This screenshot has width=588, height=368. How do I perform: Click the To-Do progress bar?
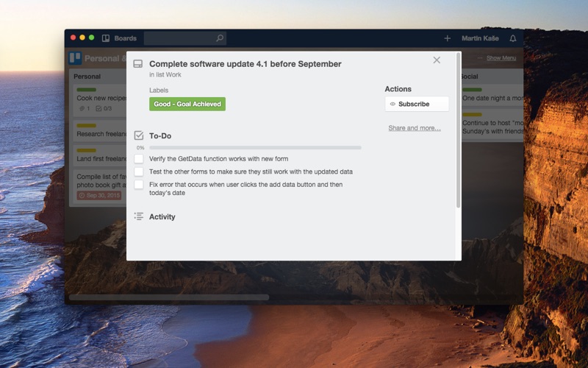coord(255,148)
